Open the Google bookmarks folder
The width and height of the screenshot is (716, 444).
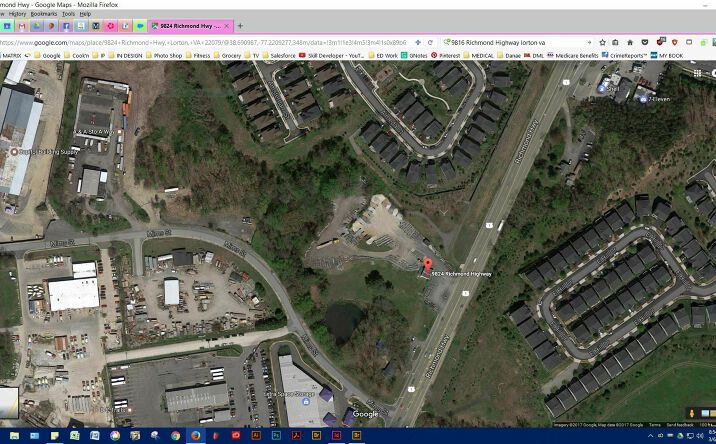point(47,55)
